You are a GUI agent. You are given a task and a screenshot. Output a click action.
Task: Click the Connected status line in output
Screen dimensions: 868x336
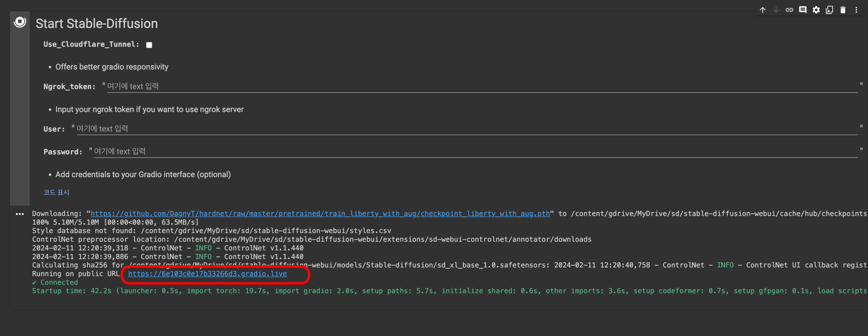pos(55,283)
